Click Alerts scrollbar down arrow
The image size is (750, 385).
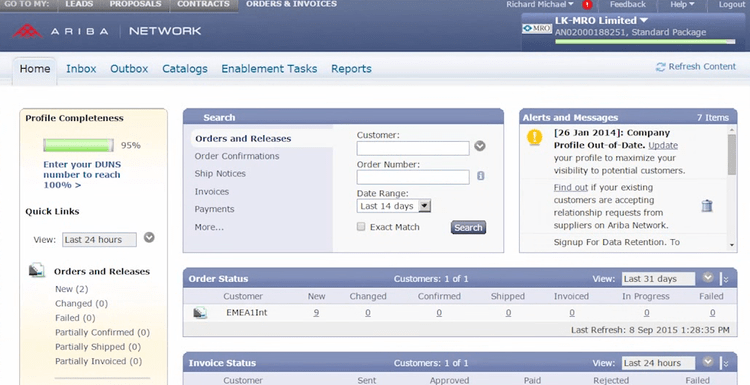click(732, 245)
